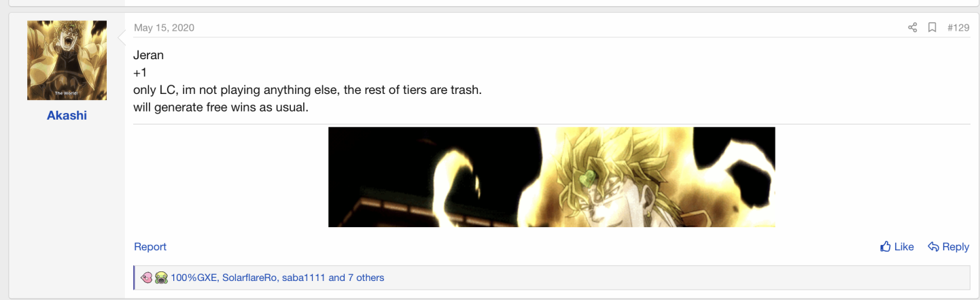Report this post

(x=150, y=247)
